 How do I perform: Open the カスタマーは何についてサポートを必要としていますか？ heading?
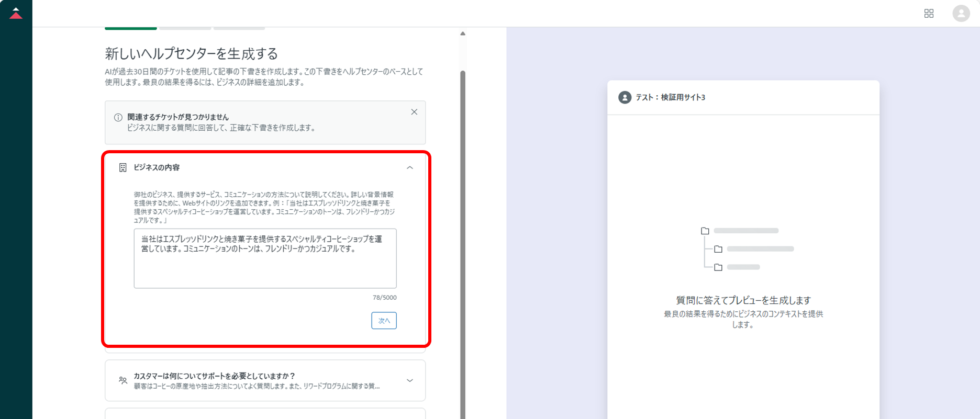[x=214, y=376]
